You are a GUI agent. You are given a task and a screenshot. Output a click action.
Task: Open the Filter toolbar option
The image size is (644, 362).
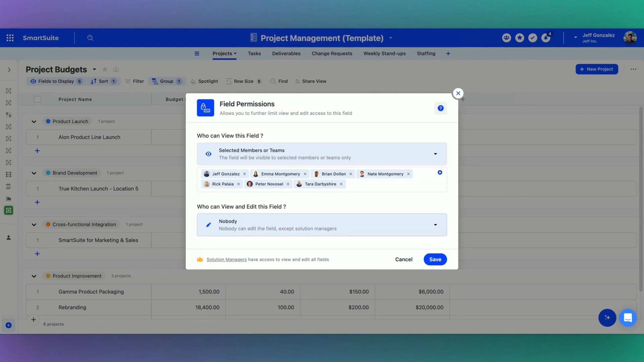click(135, 81)
